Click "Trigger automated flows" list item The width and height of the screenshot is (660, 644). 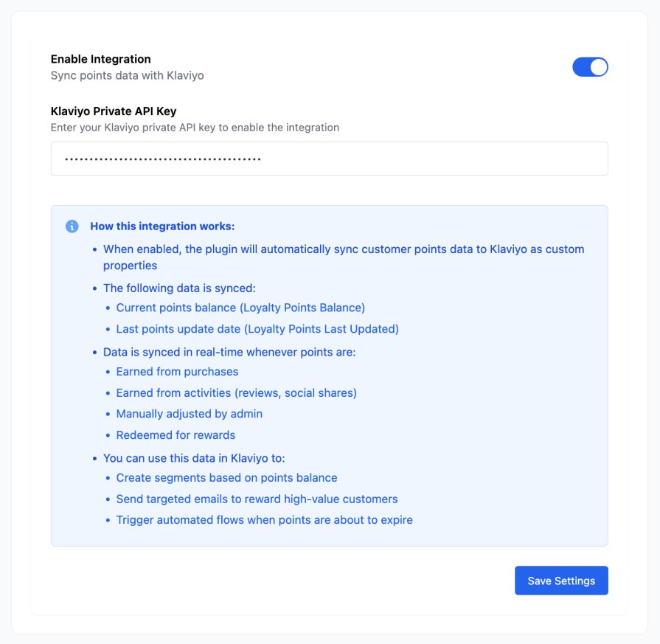pyautogui.click(x=264, y=520)
